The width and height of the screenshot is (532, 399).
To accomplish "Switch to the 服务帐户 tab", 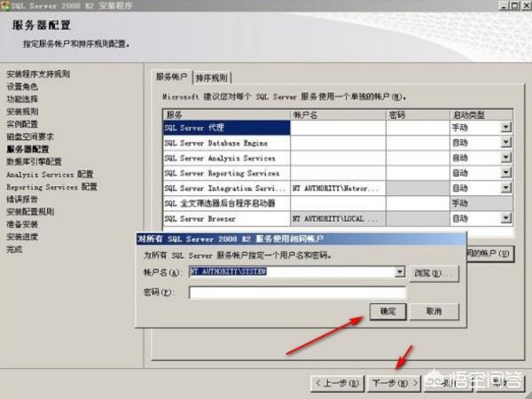I will [x=172, y=76].
